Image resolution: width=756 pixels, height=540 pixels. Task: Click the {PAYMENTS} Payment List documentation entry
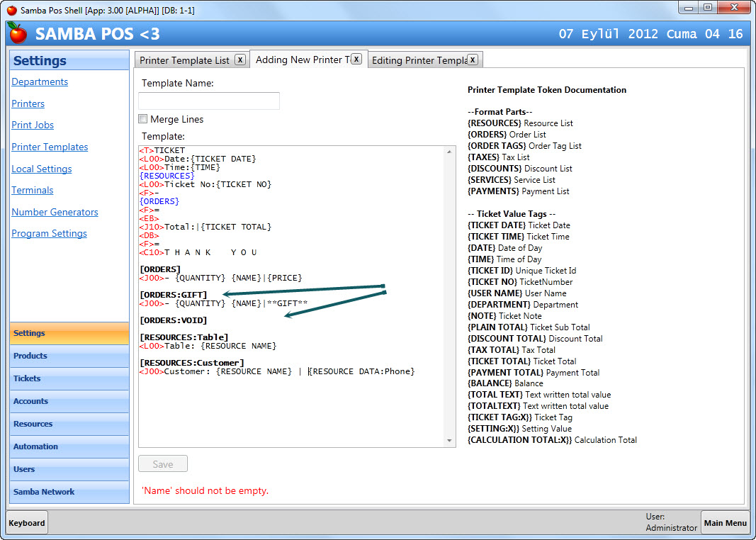519,191
